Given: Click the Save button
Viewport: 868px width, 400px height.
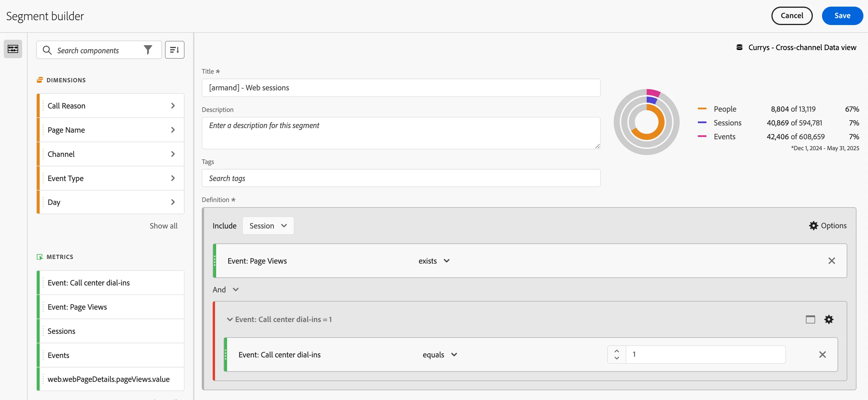Looking at the screenshot, I should [x=842, y=16].
